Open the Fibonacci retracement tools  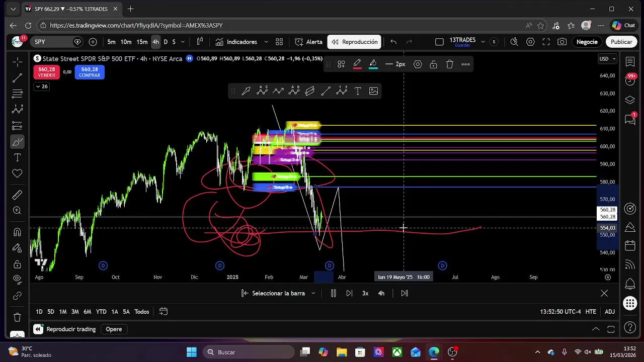17,94
